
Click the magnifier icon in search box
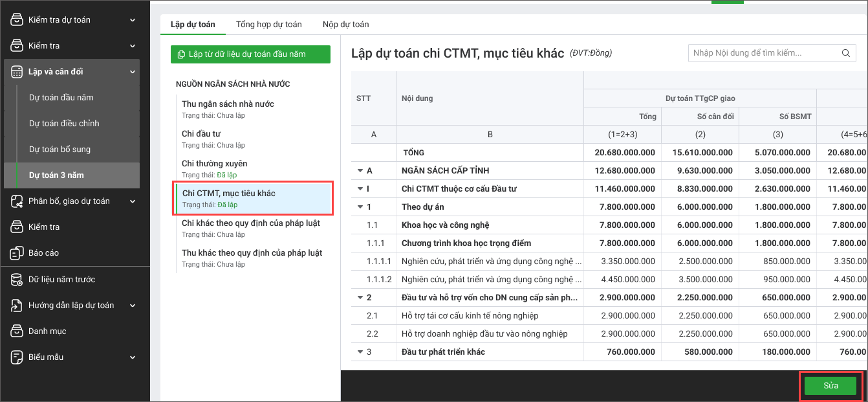tap(845, 53)
